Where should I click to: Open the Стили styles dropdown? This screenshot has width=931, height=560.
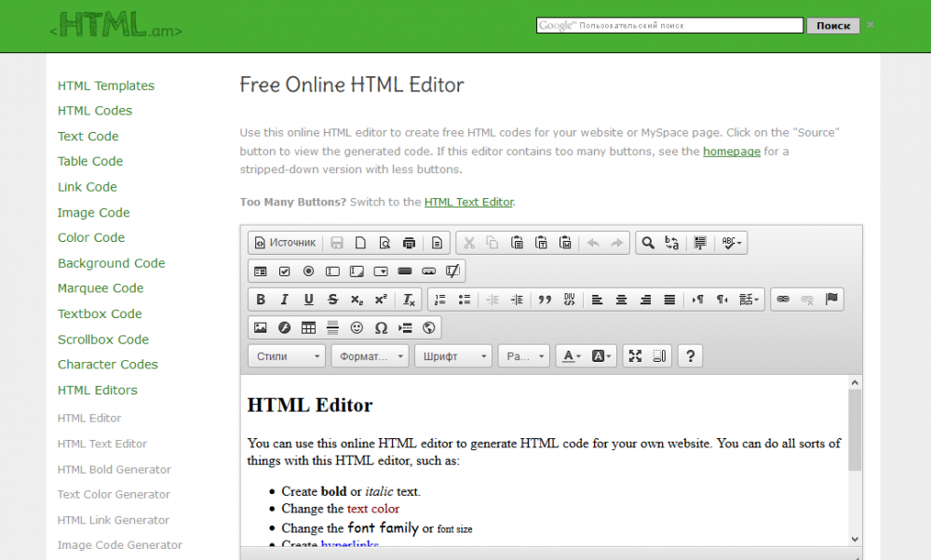point(287,355)
